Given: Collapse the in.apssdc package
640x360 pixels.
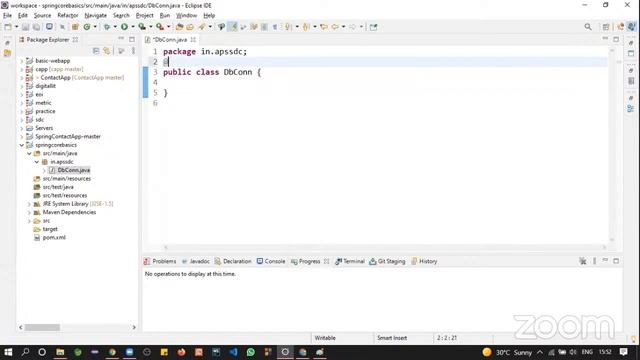Looking at the screenshot, I should (x=37, y=162).
